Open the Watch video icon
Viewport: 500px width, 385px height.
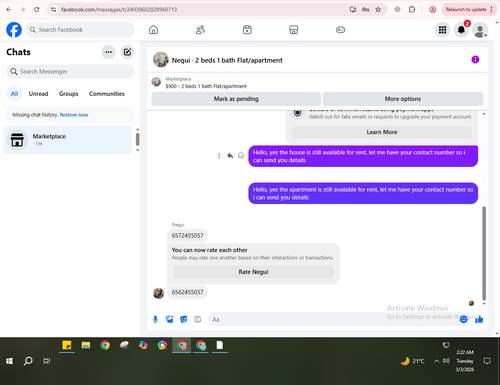[247, 30]
